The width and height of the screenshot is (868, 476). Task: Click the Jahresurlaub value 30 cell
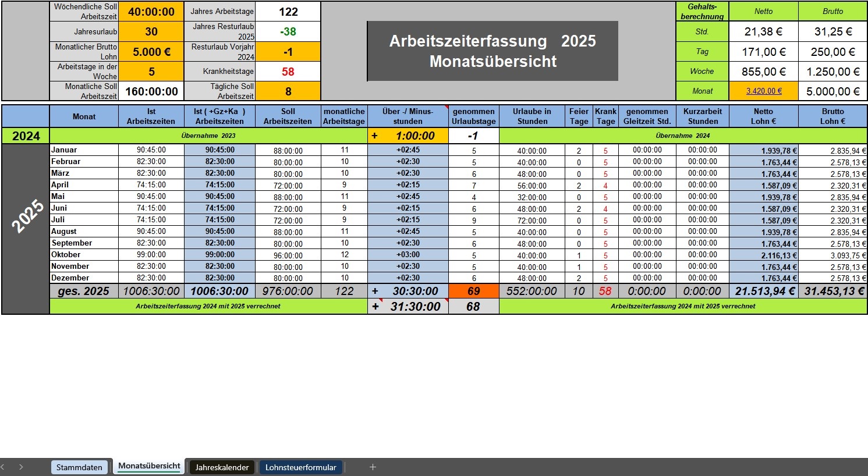pyautogui.click(x=151, y=32)
